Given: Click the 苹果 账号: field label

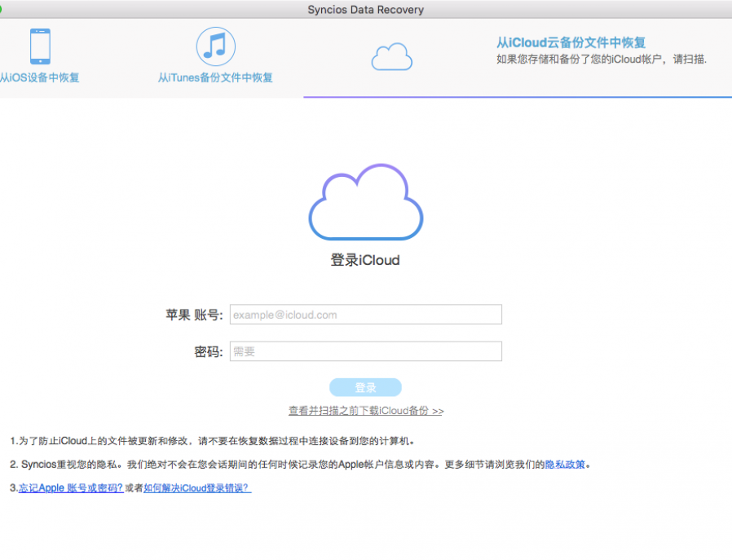Looking at the screenshot, I should pyautogui.click(x=194, y=315).
